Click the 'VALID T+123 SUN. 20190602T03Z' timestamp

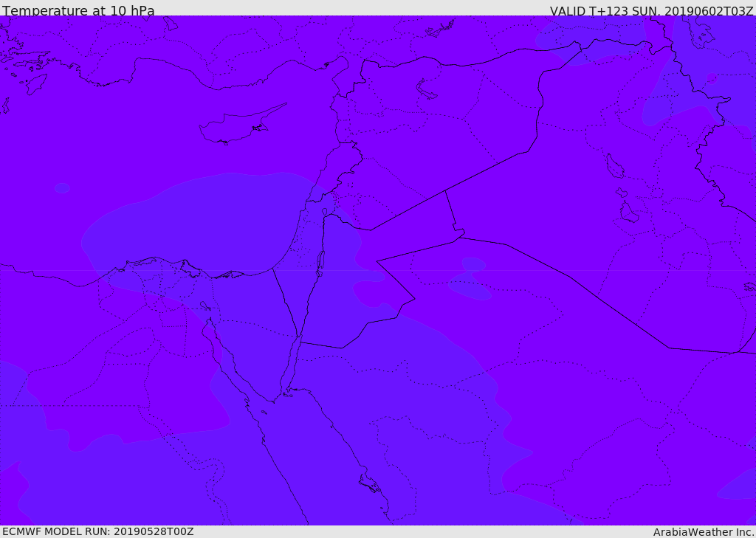[651, 11]
